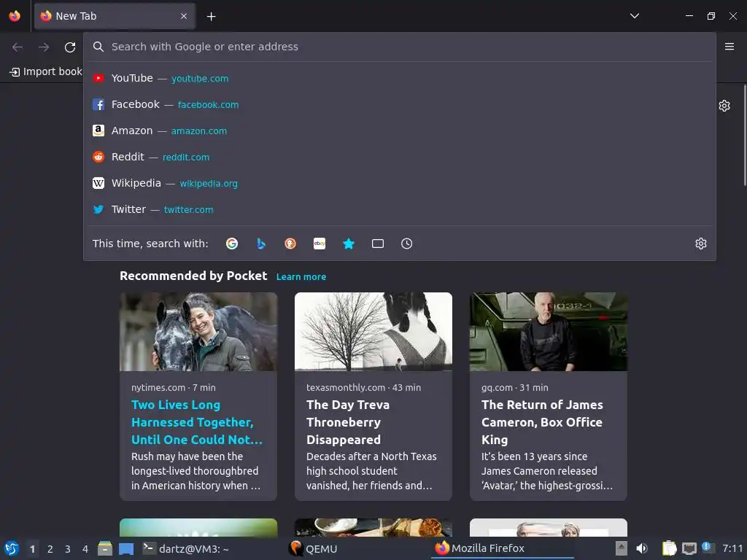Search open tabs icon

(x=378, y=244)
